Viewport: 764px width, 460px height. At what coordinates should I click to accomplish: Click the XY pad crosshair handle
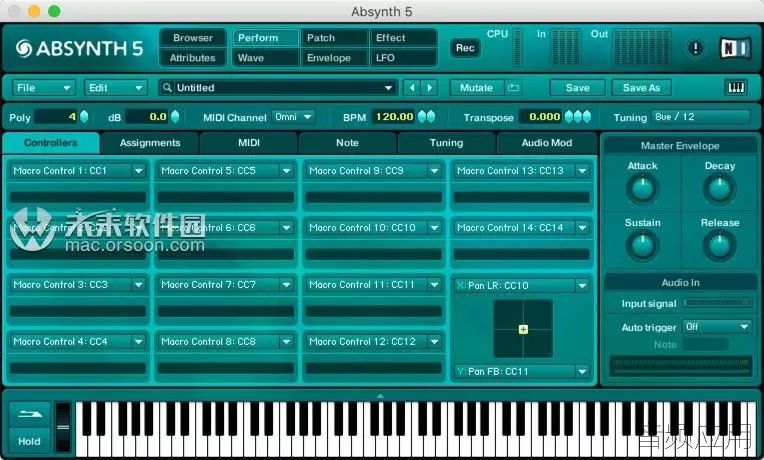click(x=523, y=329)
